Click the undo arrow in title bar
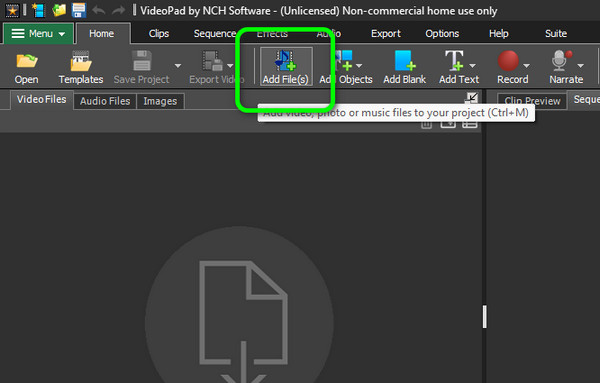 click(x=99, y=10)
